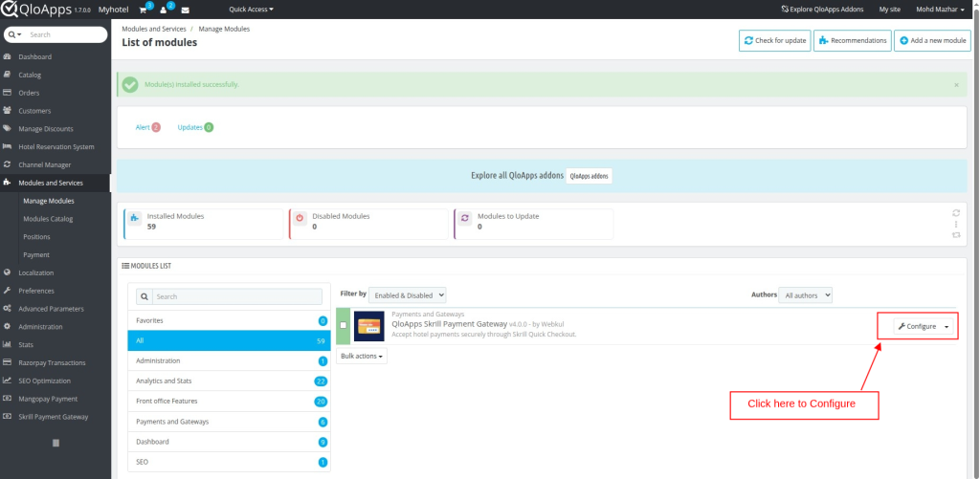The width and height of the screenshot is (980, 479).
Task: Close the success alert with X icon
Action: tap(956, 85)
